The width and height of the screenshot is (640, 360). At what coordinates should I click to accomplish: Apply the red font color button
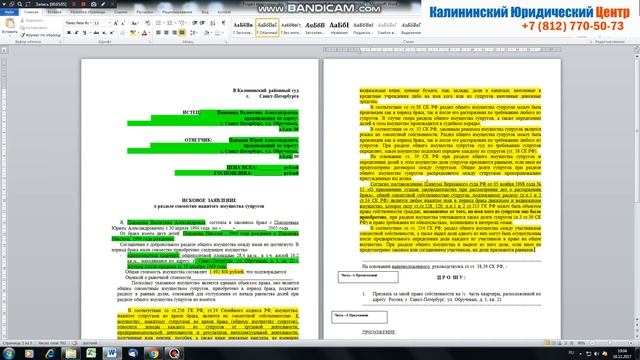pos(144,33)
